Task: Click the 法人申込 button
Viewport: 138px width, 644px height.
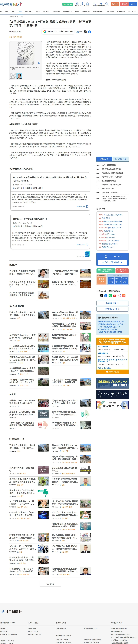Action: tap(115, 4)
